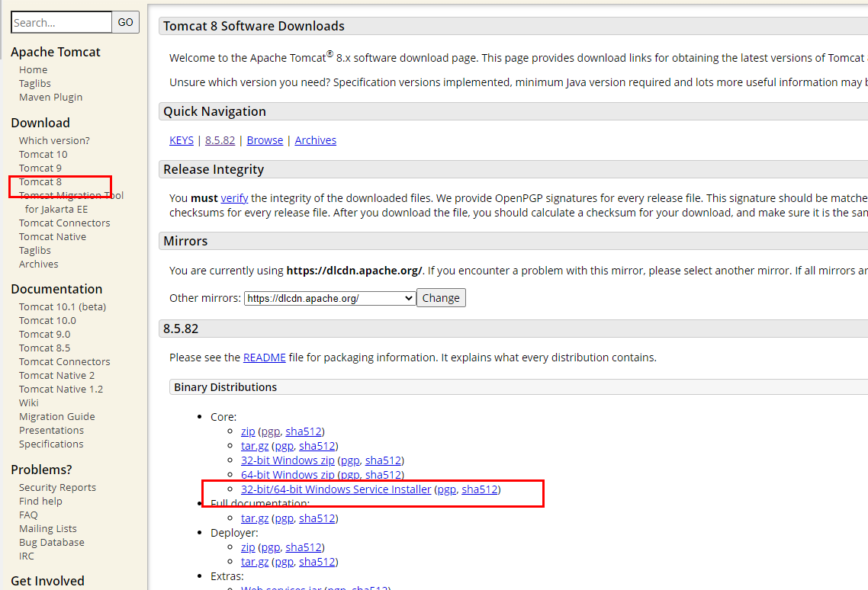
Task: Go to Tomcat 9 download page
Action: pos(40,168)
